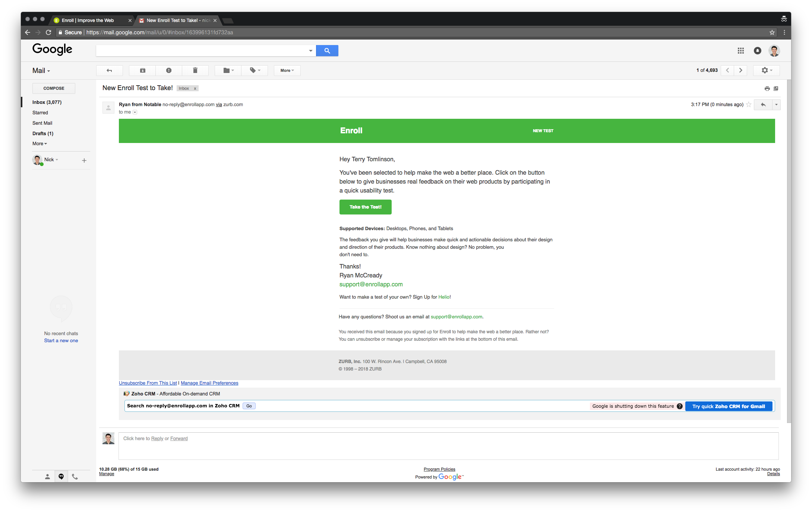Click 'Unsubscribe From This List' link
The image size is (812, 512).
point(148,383)
